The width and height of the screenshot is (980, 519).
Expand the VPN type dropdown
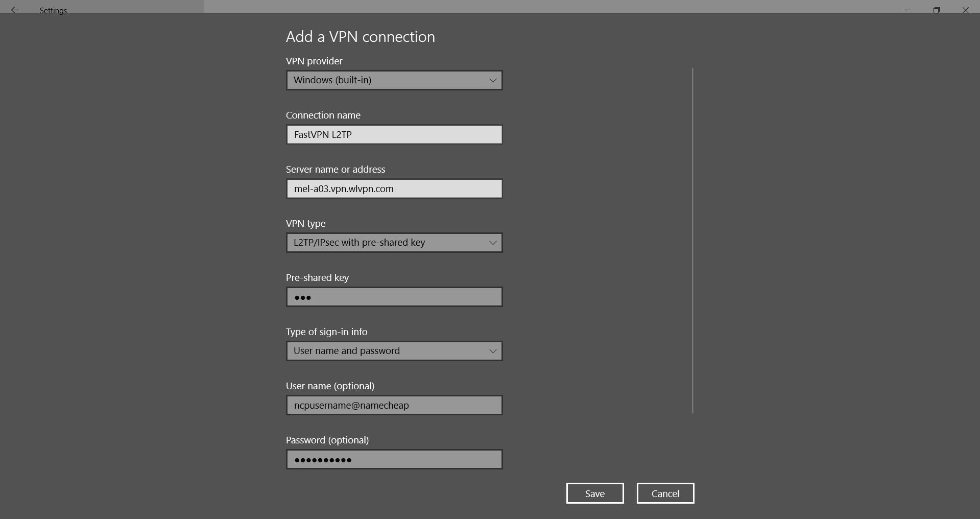click(394, 243)
